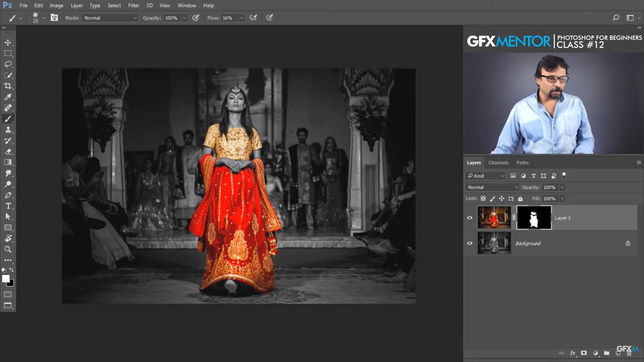
Task: Select the Move tool
Action: [x=8, y=42]
